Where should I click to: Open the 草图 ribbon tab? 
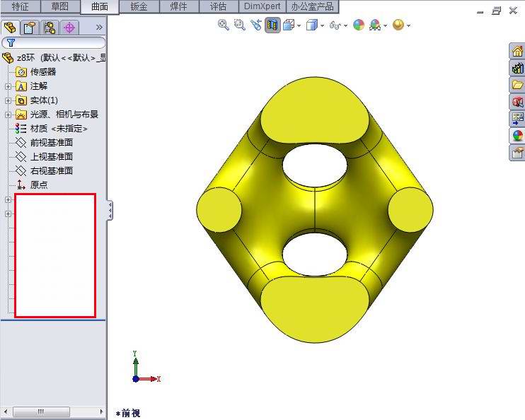60,6
